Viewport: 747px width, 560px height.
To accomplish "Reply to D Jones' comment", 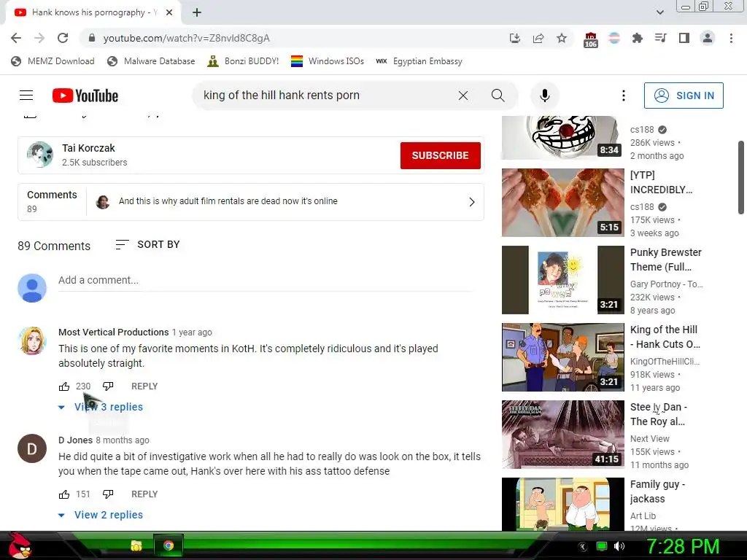I will pos(144,494).
